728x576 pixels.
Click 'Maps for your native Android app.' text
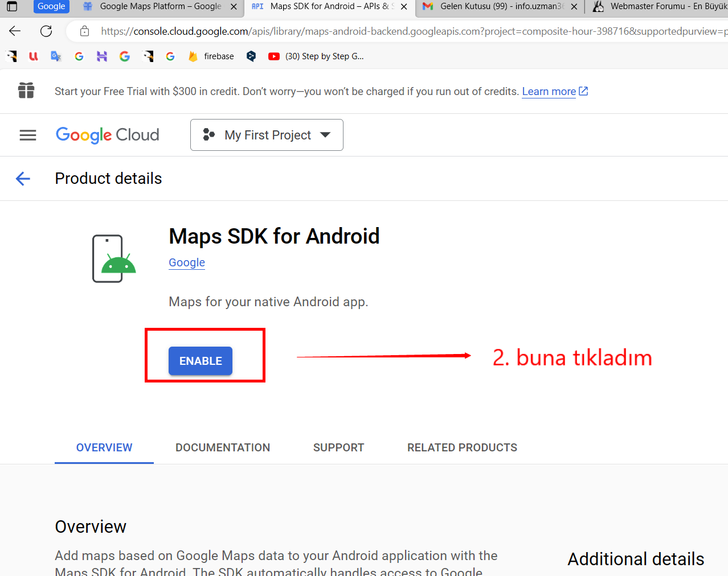(268, 302)
